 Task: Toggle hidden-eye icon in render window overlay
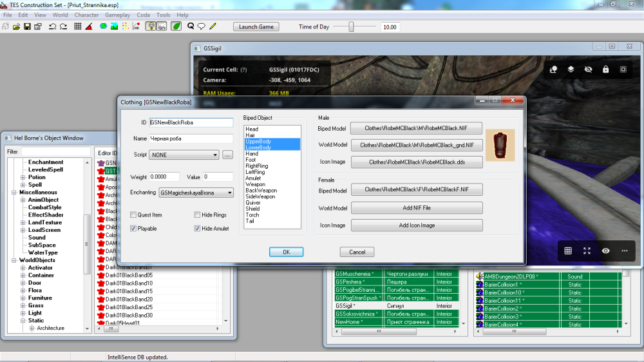[588, 70]
